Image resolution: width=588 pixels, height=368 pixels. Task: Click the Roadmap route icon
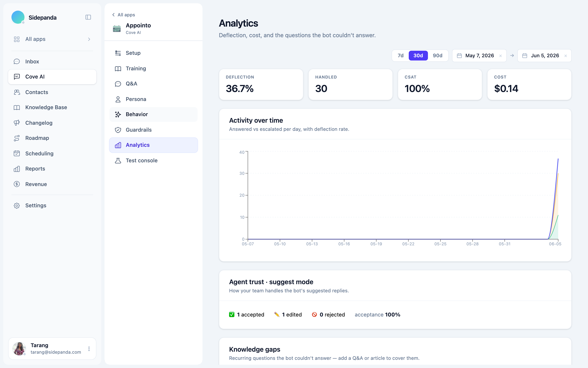tap(17, 138)
